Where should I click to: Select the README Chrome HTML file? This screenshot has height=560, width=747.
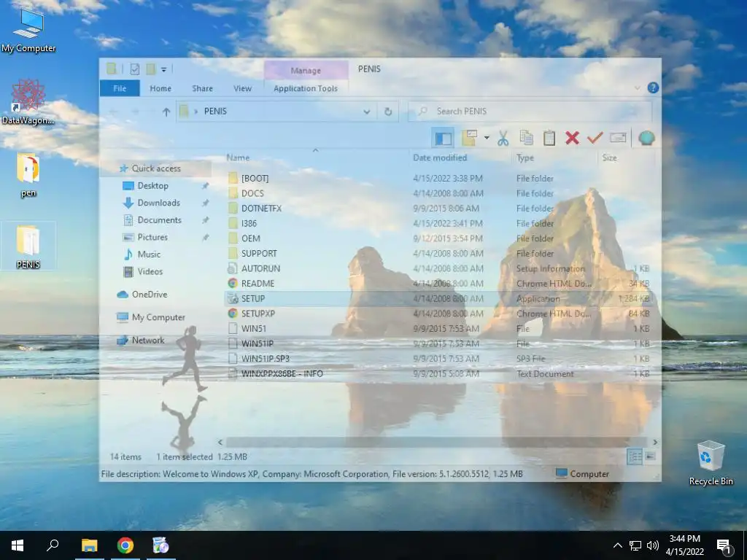pos(258,284)
